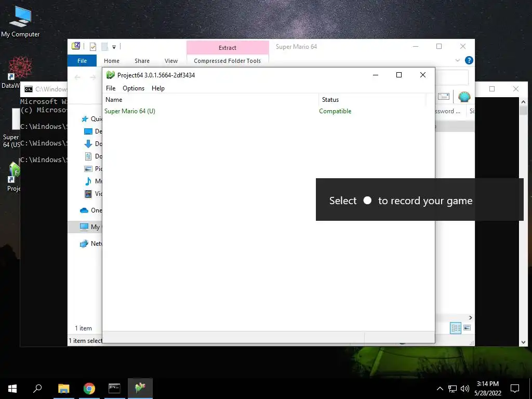Image resolution: width=532 pixels, height=399 pixels.
Task: Open Compressed Folder Tools tab
Action: tap(228, 61)
